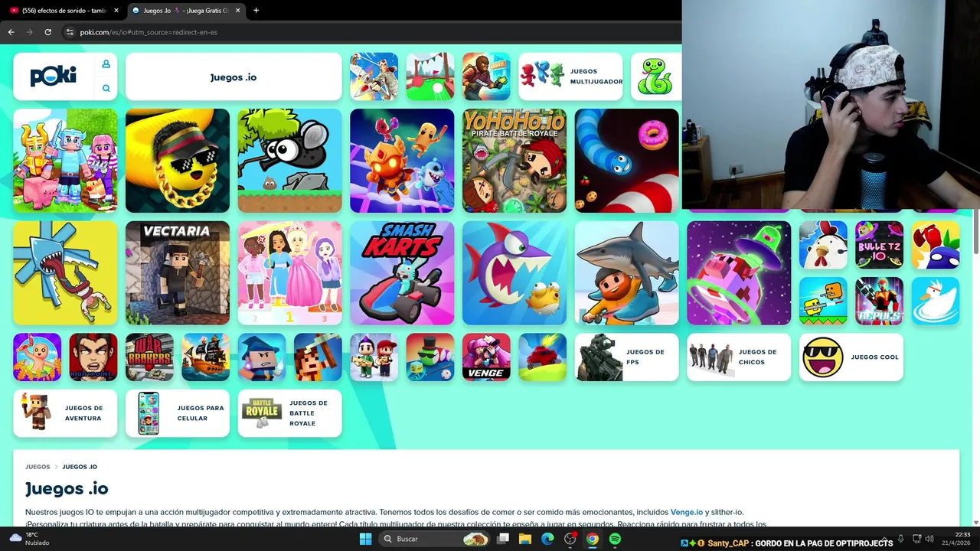Close the YouTube efectos de sonido tab

click(116, 11)
